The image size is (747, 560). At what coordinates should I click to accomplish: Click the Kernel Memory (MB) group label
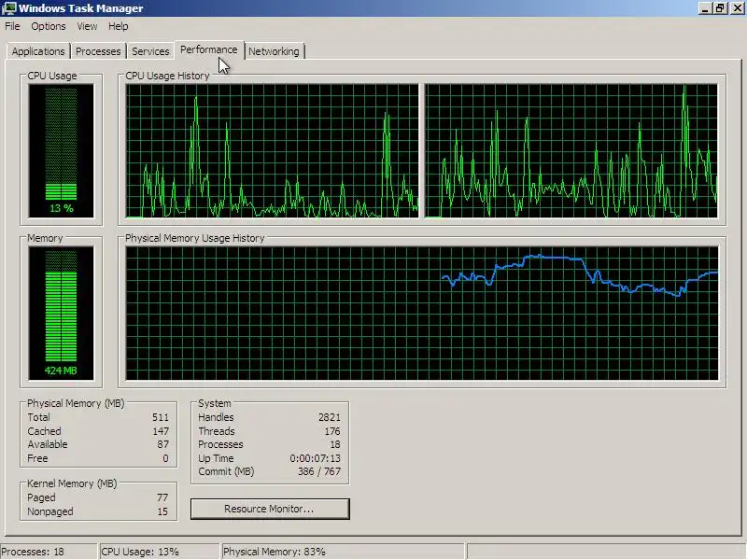(x=72, y=483)
